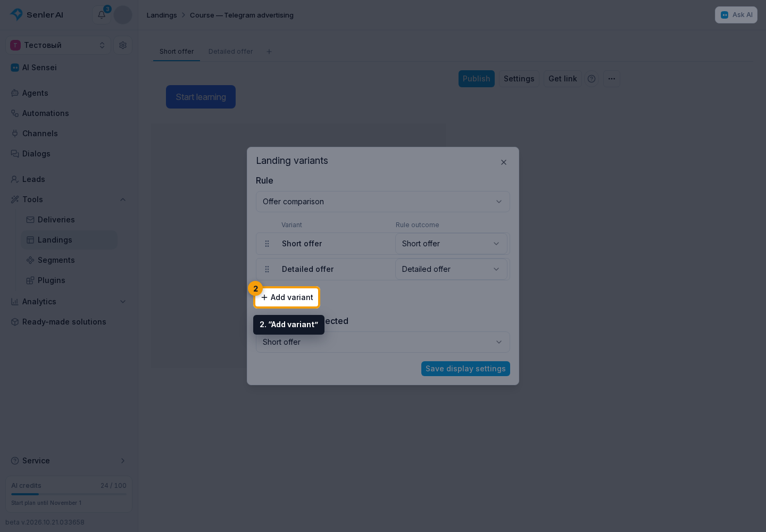Grab the Detailed offer row drag handle
This screenshot has height=532, width=766.
click(267, 269)
